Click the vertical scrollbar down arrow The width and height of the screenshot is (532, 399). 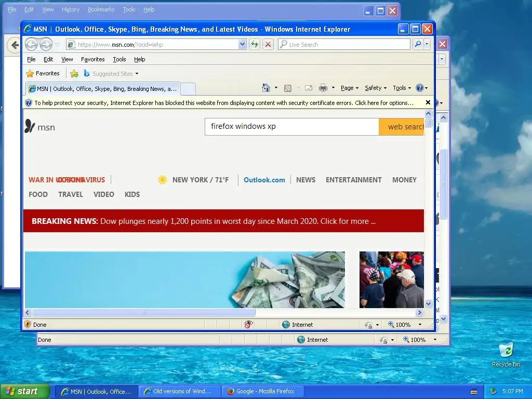tap(428, 303)
